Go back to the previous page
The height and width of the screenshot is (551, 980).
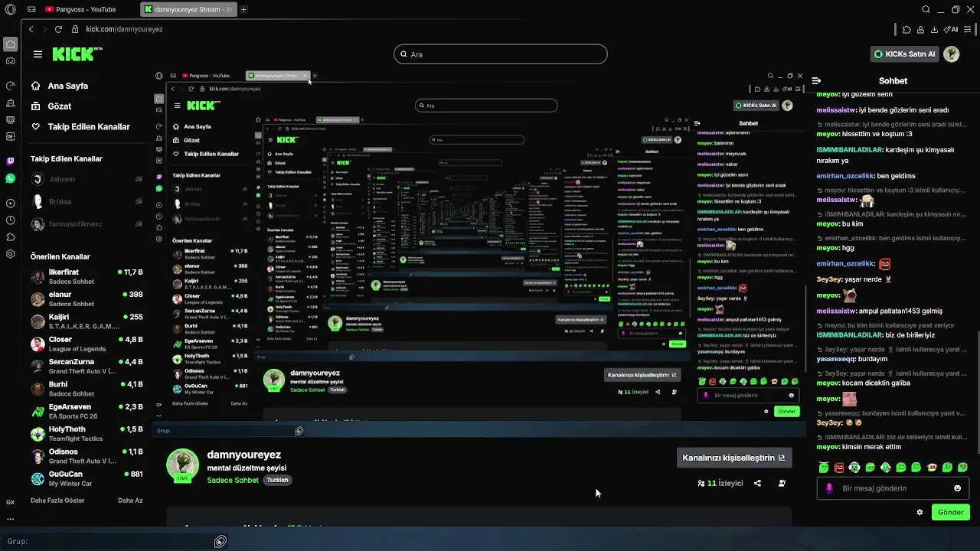tap(31, 29)
